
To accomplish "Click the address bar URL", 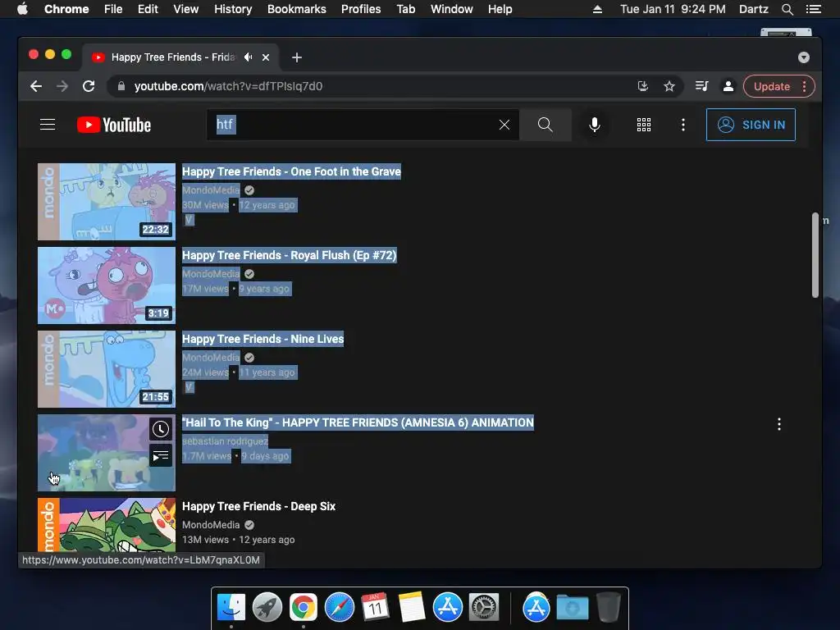I will pos(228,86).
